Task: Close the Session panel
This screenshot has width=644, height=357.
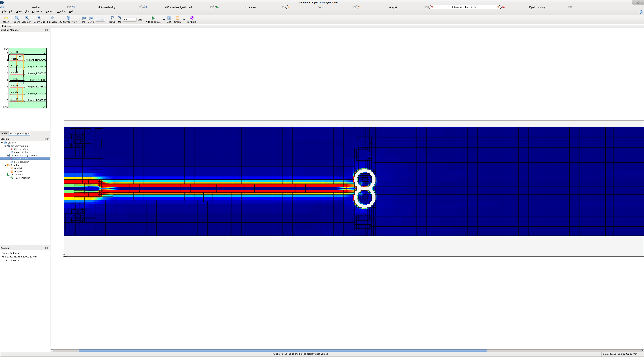Action: pos(48,139)
